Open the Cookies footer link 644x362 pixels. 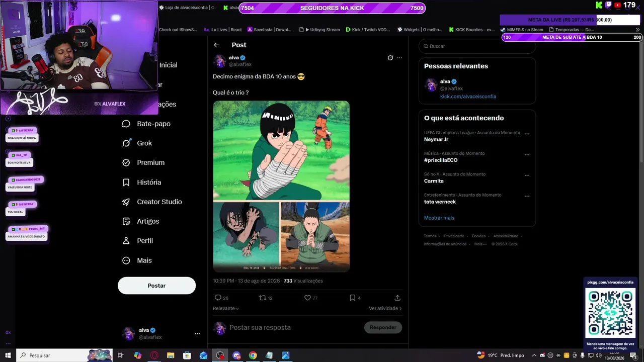click(478, 236)
